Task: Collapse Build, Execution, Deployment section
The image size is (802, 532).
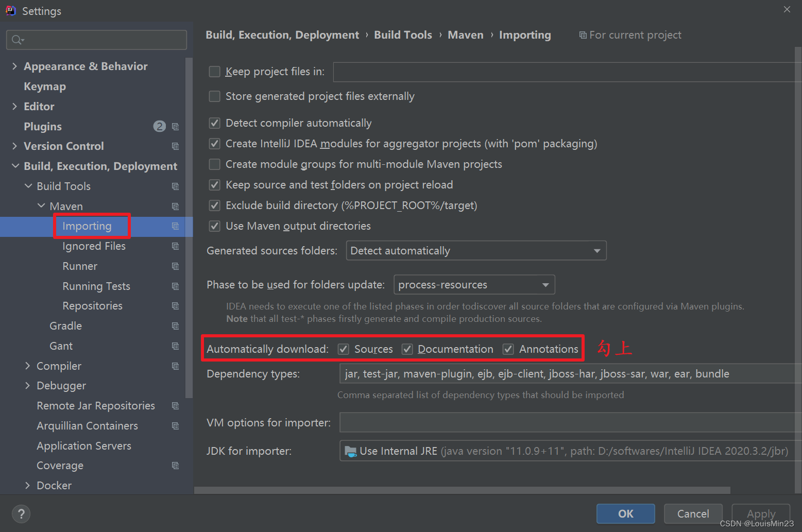Action: point(15,166)
